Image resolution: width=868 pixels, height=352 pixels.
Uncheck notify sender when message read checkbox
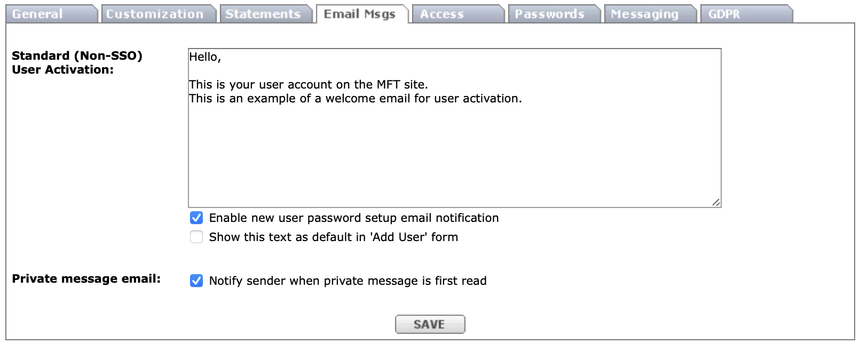[x=196, y=281]
